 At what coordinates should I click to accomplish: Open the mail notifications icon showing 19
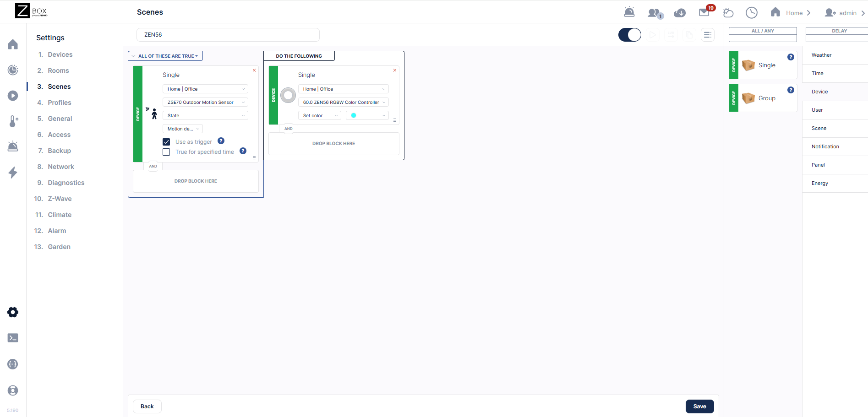pyautogui.click(x=706, y=11)
